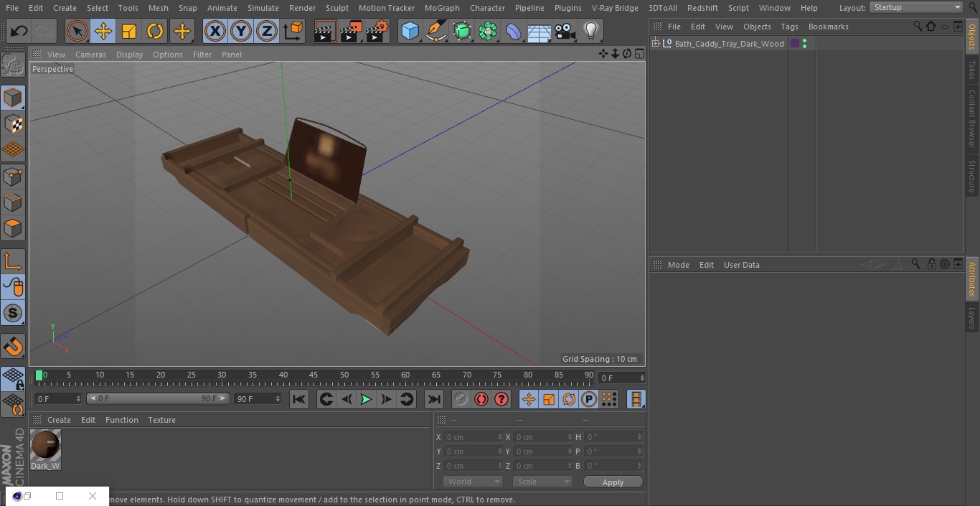980x506 pixels.
Task: Toggle X axis lock
Action: point(215,32)
